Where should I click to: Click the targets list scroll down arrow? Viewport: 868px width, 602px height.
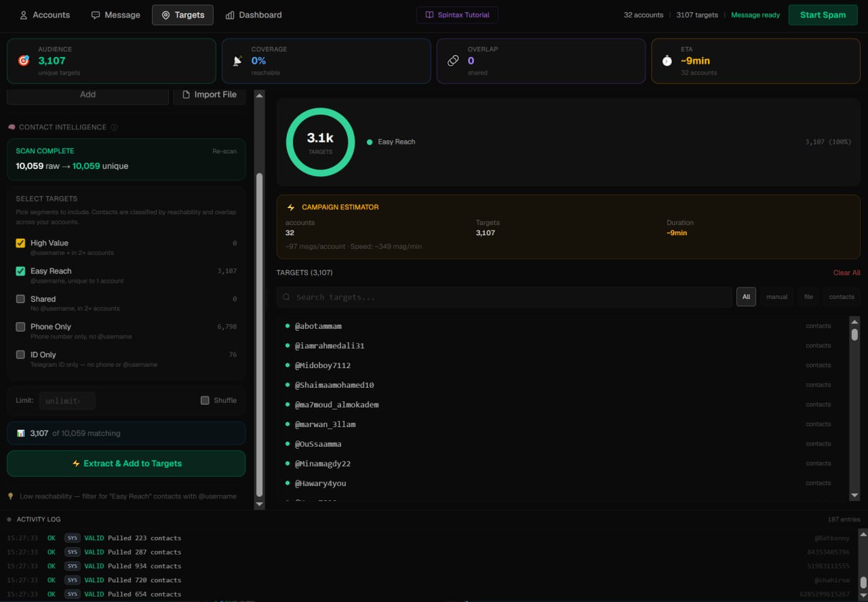click(854, 496)
